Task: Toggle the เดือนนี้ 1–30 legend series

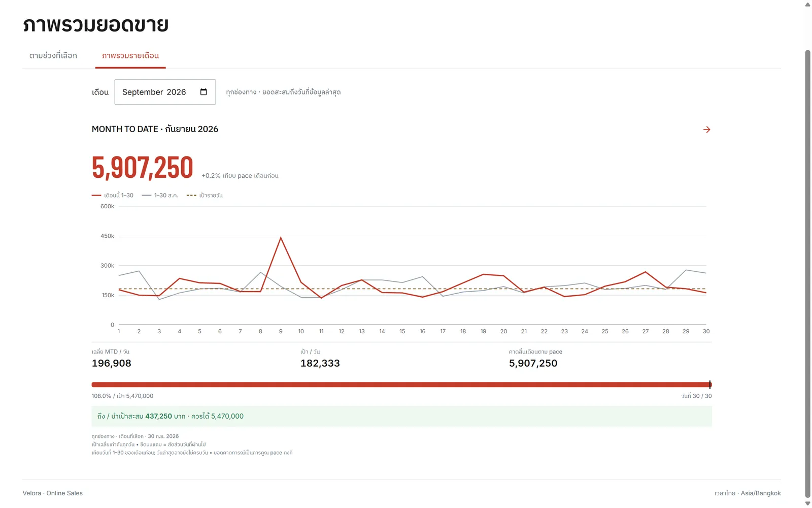Action: [x=113, y=195]
